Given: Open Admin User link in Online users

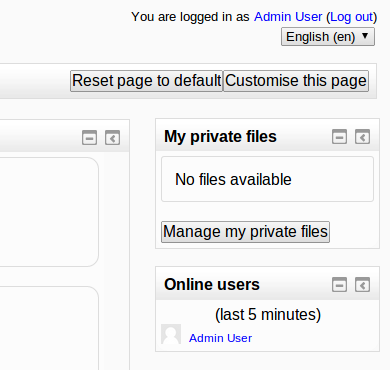Looking at the screenshot, I should 220,338.
